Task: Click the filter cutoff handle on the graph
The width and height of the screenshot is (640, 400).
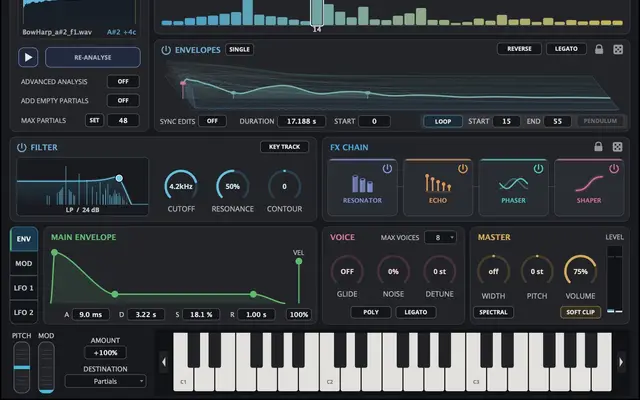Action: tap(119, 178)
